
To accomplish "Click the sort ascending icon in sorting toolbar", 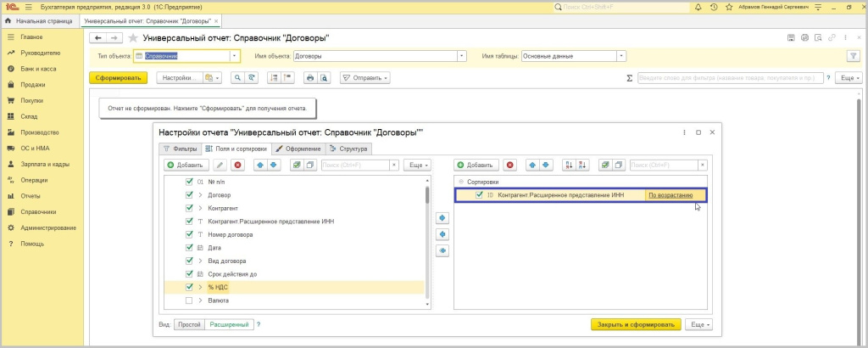I will [567, 165].
